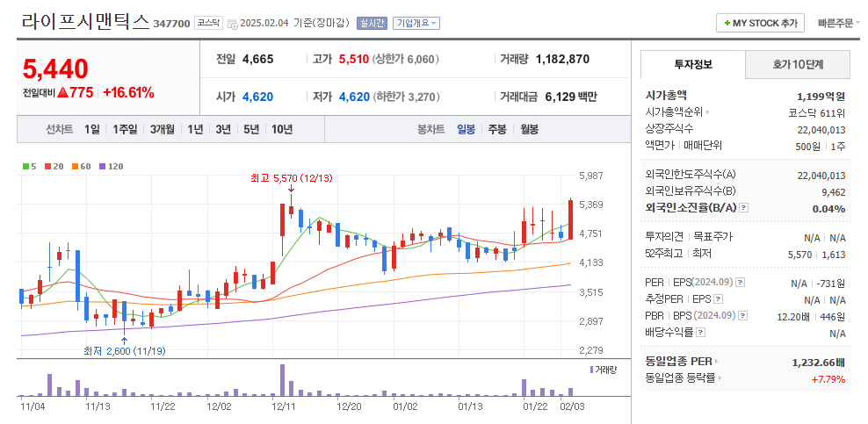Click 동일업종 PER value 1,232.66배
Image resolution: width=868 pixels, height=424 pixels.
[x=820, y=363]
